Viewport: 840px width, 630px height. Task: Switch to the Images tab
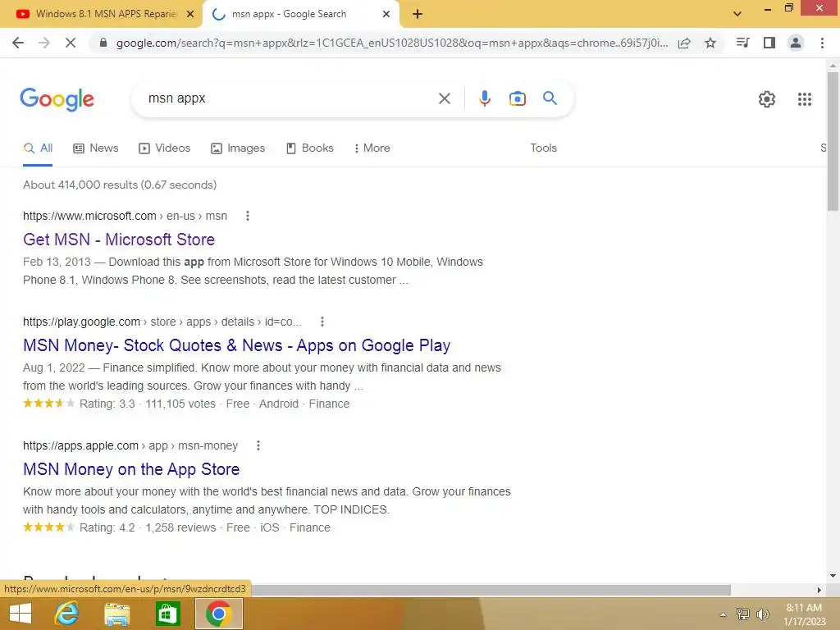click(x=238, y=148)
